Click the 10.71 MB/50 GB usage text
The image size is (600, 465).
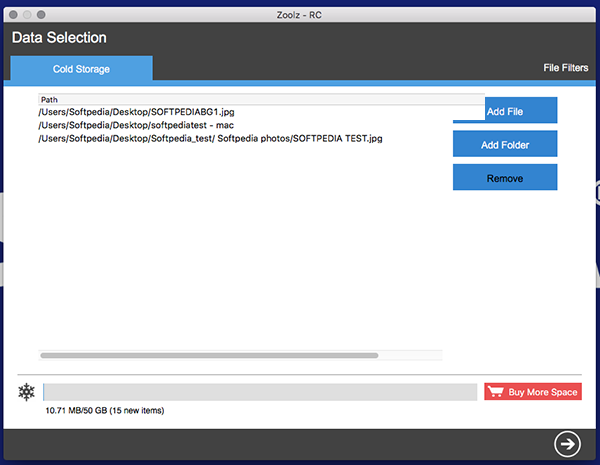point(105,410)
